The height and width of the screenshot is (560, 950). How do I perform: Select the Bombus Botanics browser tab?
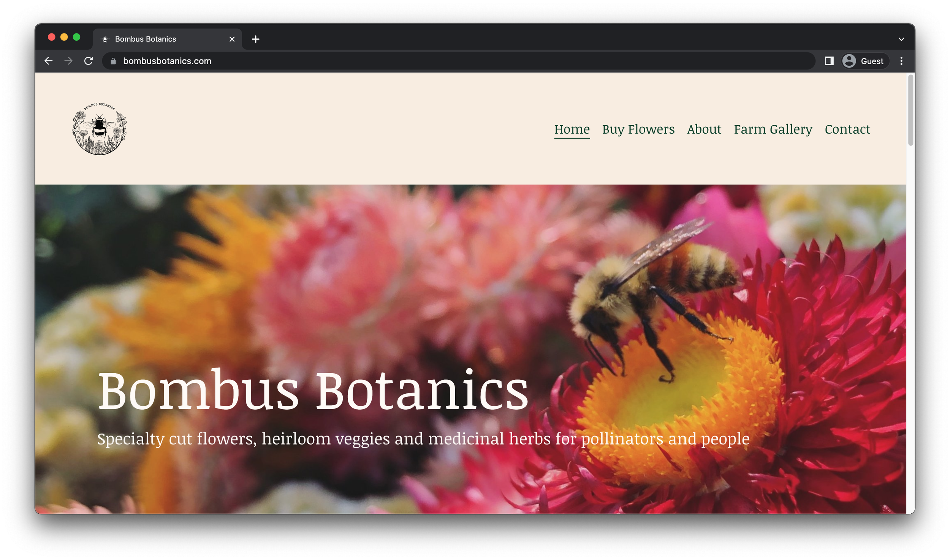[160, 39]
